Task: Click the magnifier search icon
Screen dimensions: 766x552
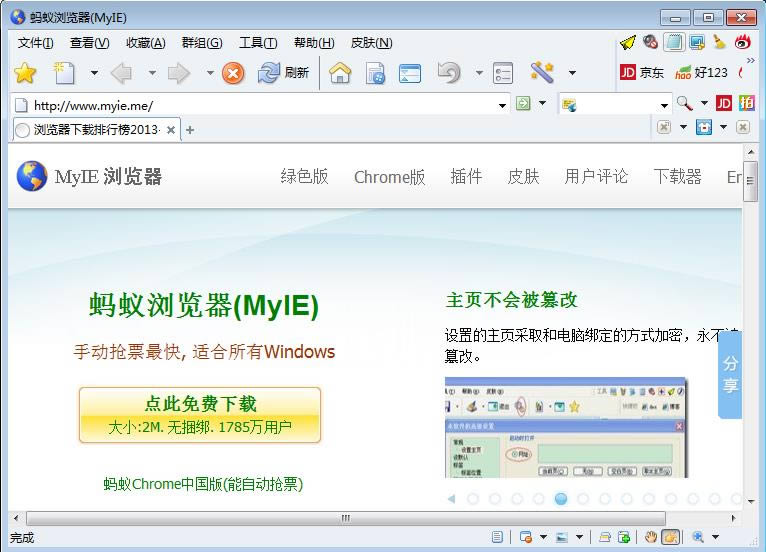Action: (684, 103)
